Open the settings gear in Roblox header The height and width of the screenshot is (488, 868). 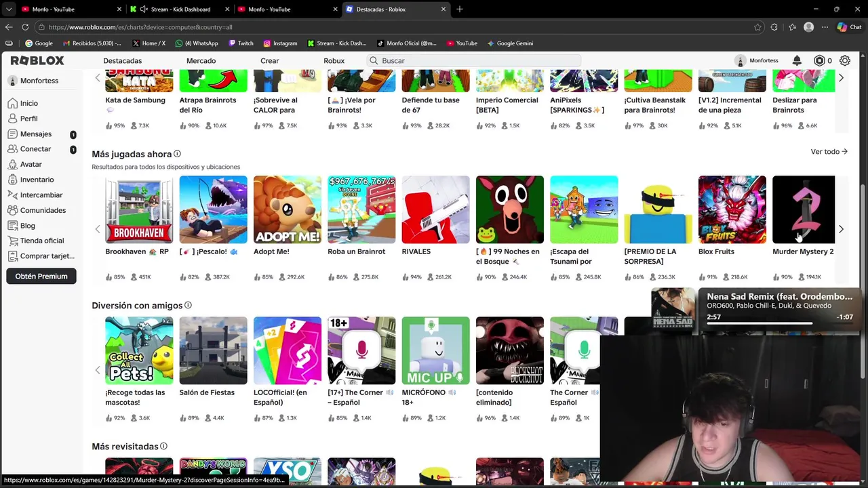pos(845,60)
